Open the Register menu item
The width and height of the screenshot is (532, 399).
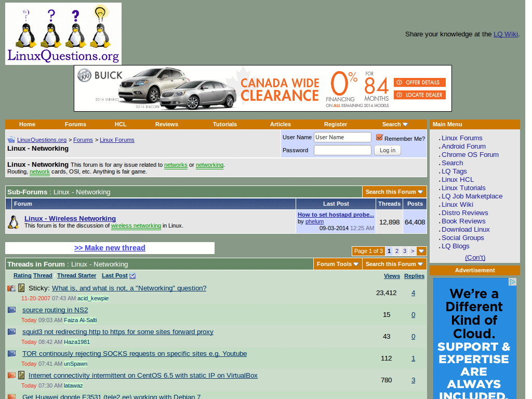[x=335, y=124]
